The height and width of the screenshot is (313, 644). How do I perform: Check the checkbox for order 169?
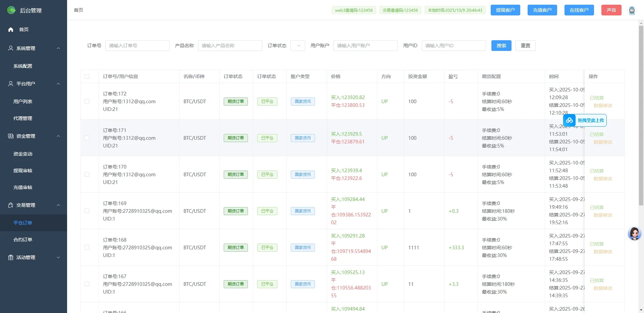tap(87, 211)
